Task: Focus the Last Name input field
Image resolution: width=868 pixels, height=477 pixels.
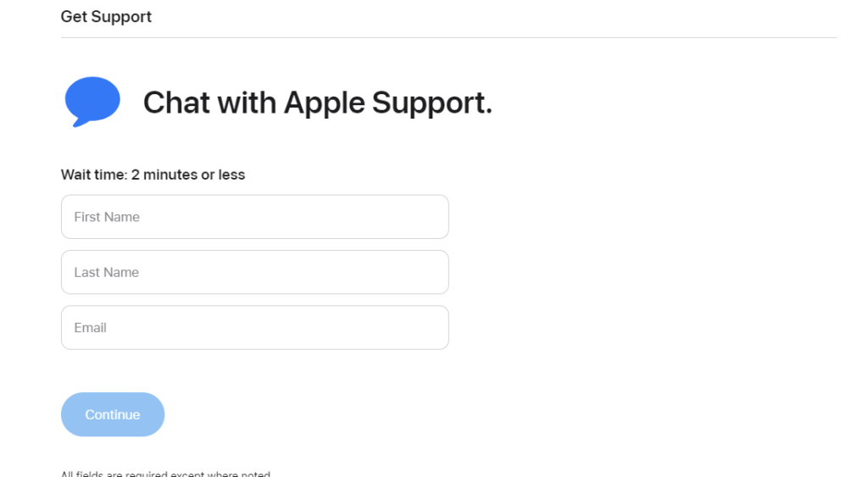Action: (x=254, y=272)
